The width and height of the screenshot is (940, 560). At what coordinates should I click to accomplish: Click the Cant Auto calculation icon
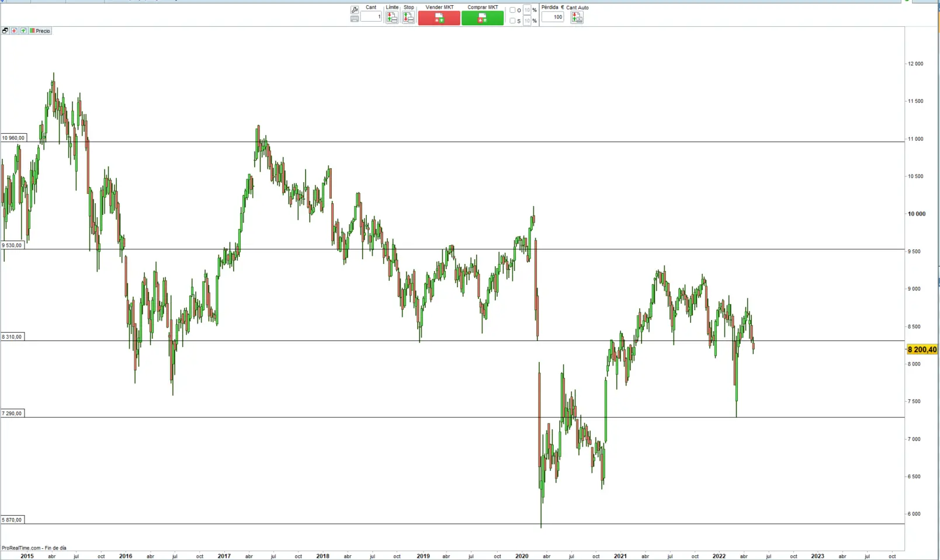(x=577, y=18)
